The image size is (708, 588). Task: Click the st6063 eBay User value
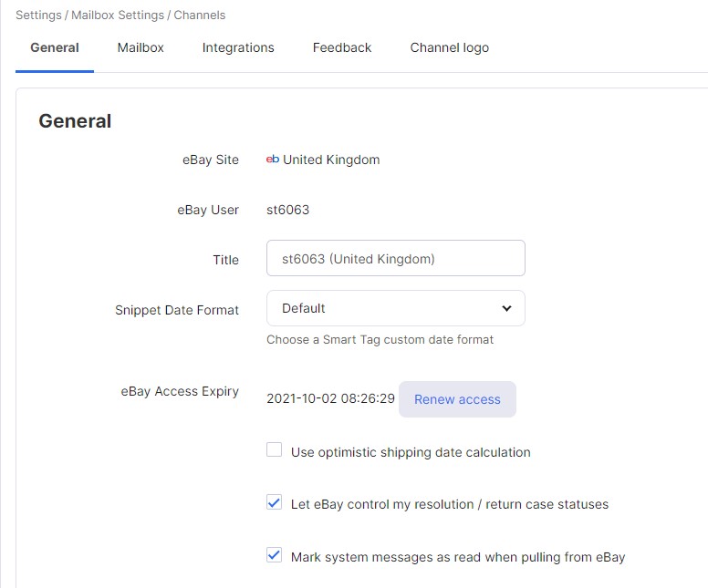(287, 210)
